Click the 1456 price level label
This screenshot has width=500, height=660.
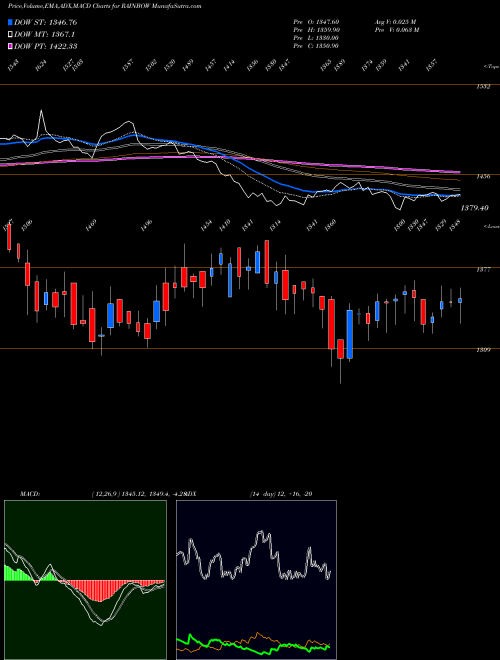point(484,177)
